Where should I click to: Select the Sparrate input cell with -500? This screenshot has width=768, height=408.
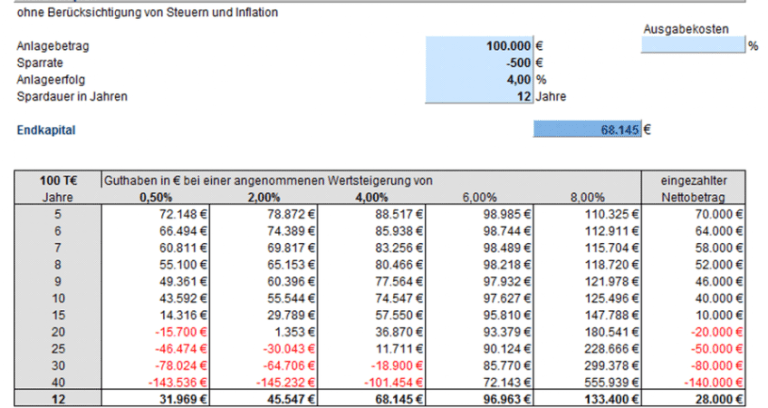[480, 62]
